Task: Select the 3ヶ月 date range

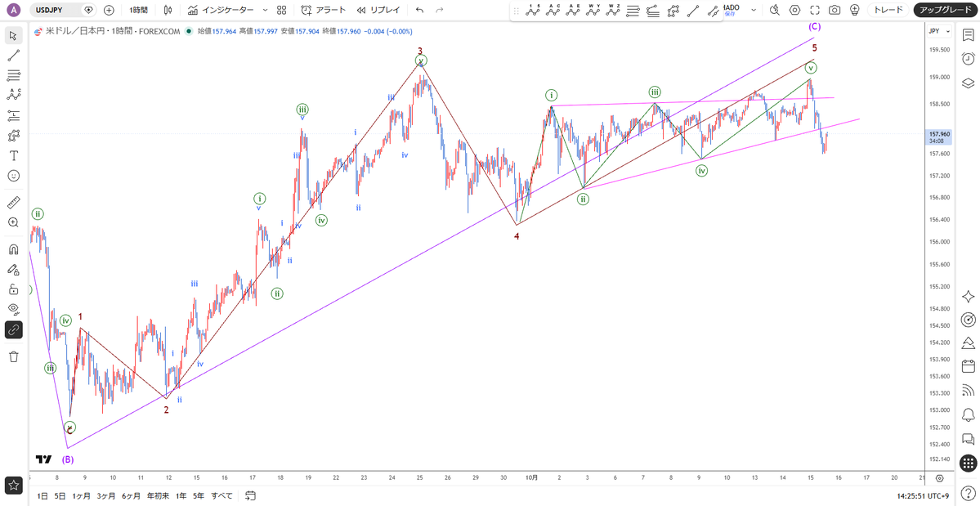Action: (105, 496)
